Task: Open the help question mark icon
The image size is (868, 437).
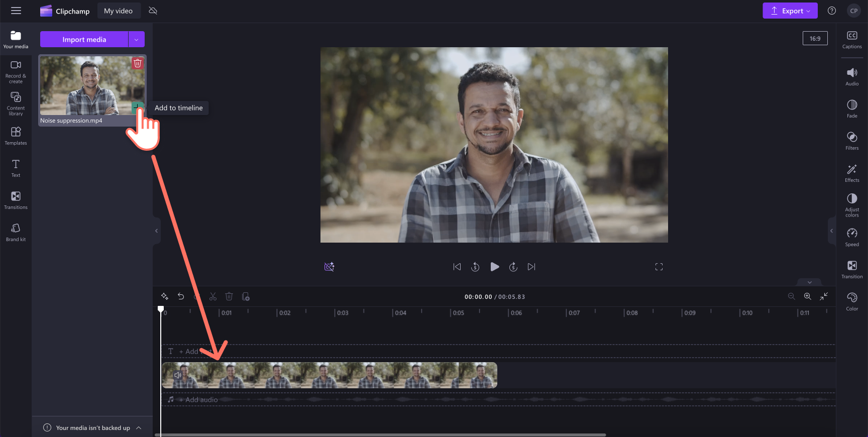Action: (832, 11)
